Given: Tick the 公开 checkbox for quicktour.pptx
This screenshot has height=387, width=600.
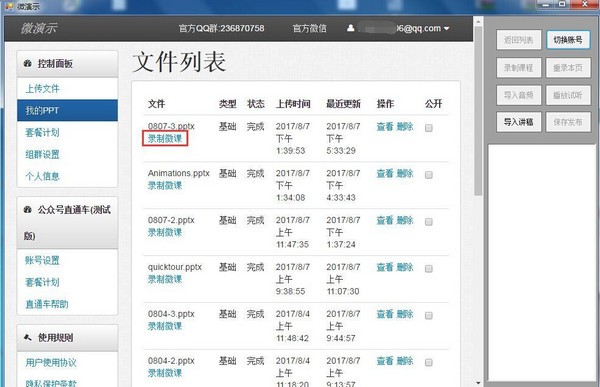Looking at the screenshot, I should coord(429,269).
